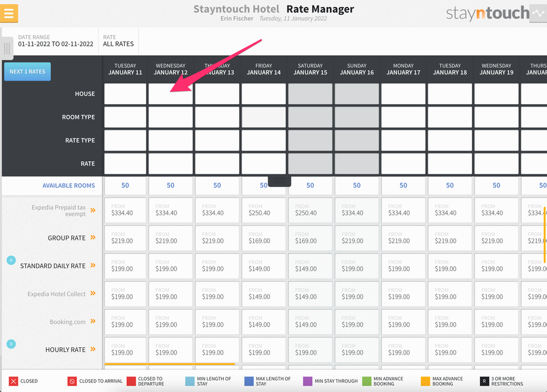Click Standard Daily Rate $199.00 January 13
547x392 pixels.
(x=217, y=266)
